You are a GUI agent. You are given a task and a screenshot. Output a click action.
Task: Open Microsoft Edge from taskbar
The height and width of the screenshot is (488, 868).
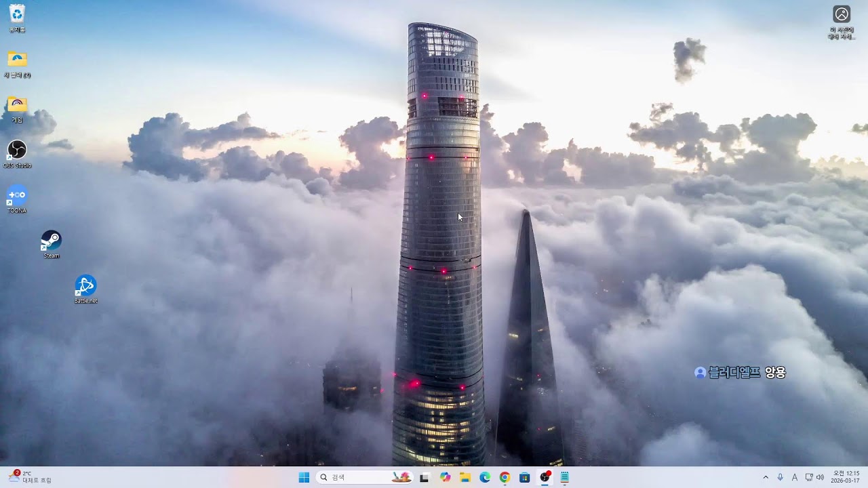click(x=485, y=477)
